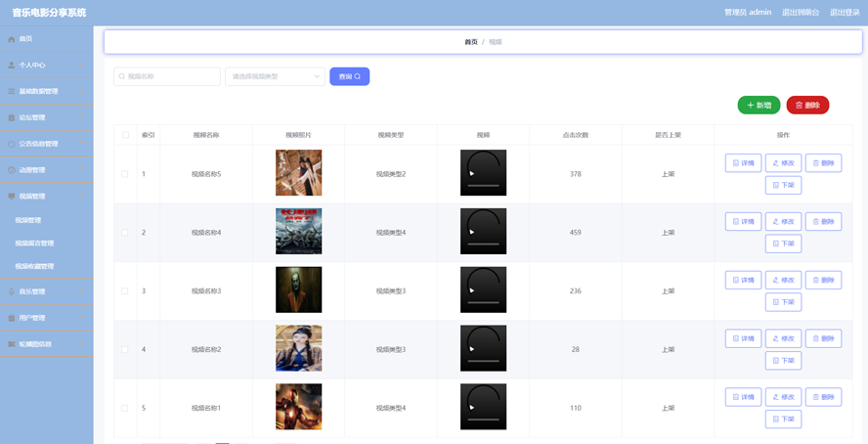Play the video in 视频名称5 row
Viewport: 868px width, 444px height.
(x=472, y=173)
